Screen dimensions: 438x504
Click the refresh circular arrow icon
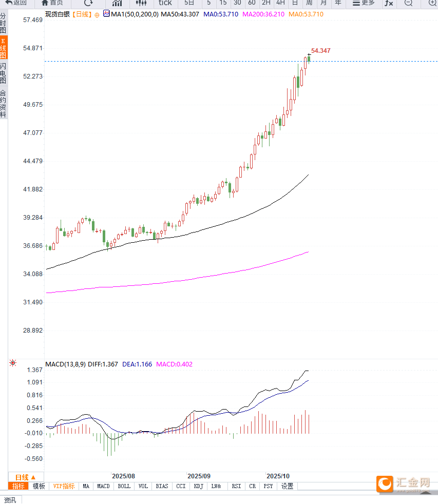88,3
